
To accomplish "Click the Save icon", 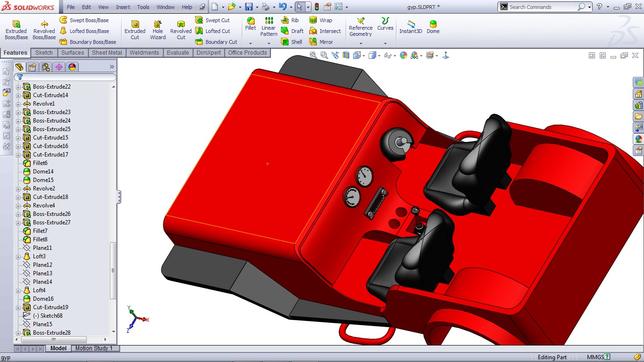I will coord(248,7).
